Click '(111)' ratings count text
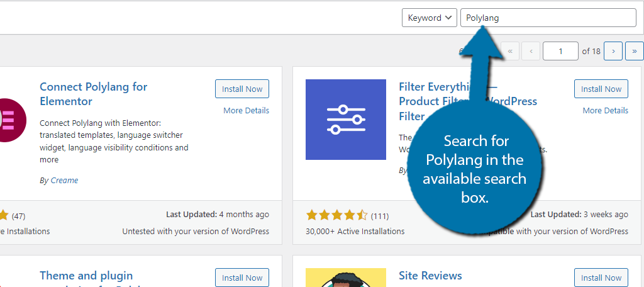Screen dimensions: 644x287 [379, 216]
